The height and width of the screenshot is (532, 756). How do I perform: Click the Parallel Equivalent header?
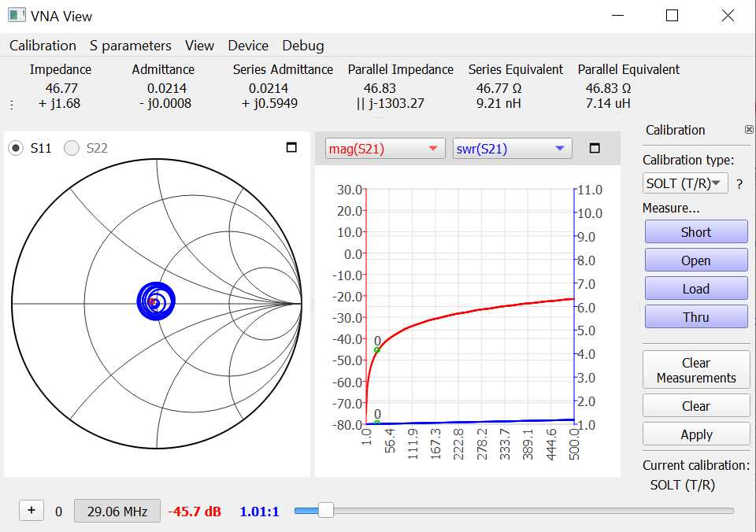pyautogui.click(x=628, y=69)
